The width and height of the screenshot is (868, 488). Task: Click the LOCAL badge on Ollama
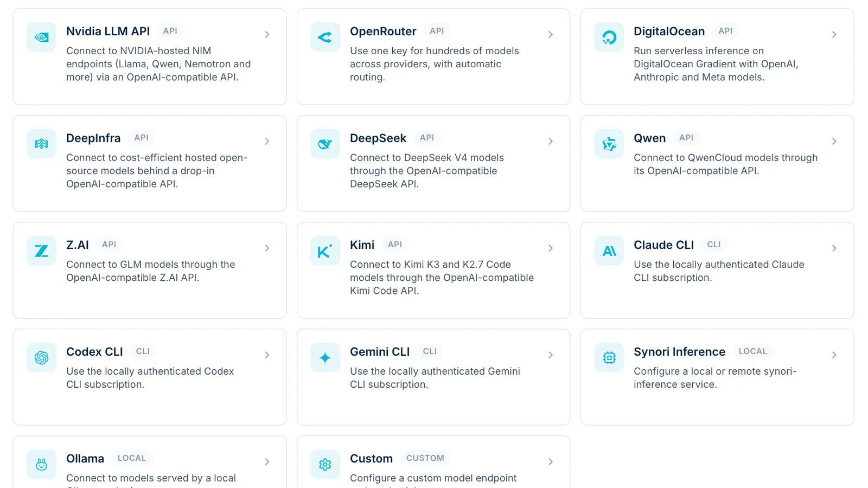pos(132,458)
